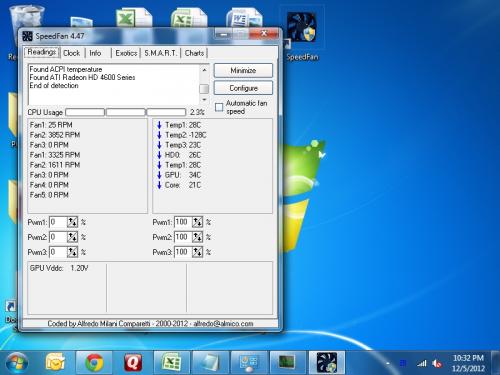Click the down arrow icon beside GPU
The height and width of the screenshot is (375, 500).
[x=159, y=175]
